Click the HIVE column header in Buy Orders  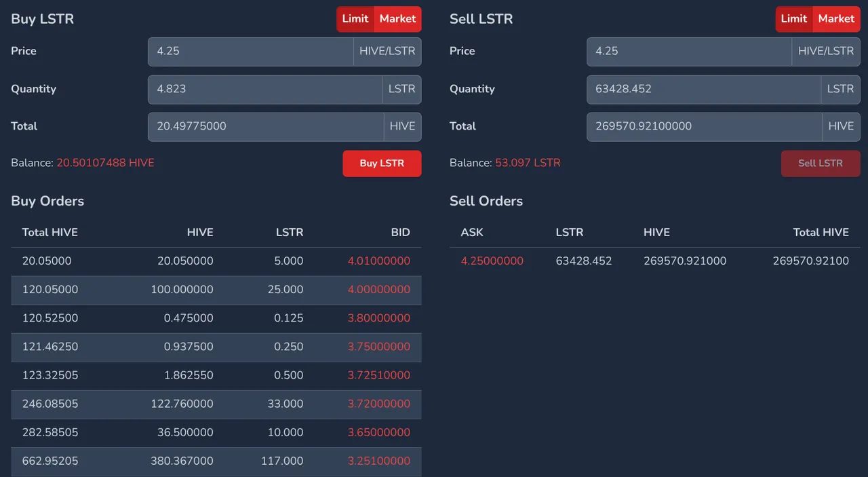200,232
